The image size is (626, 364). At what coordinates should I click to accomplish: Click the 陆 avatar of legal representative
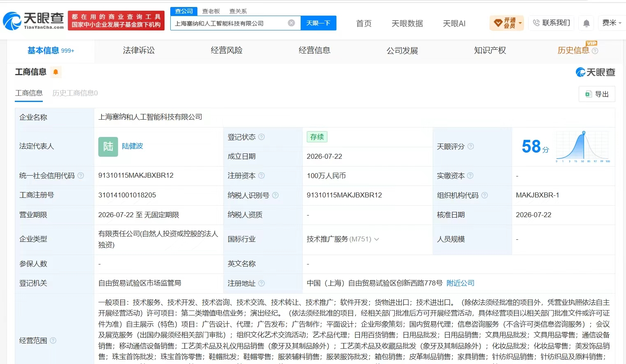pyautogui.click(x=108, y=146)
